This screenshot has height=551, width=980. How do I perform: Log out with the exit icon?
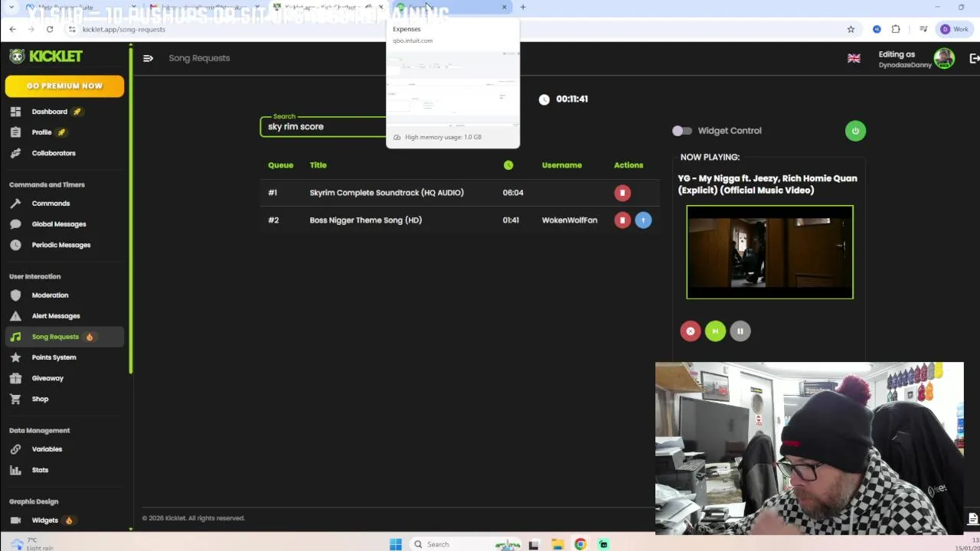974,59
